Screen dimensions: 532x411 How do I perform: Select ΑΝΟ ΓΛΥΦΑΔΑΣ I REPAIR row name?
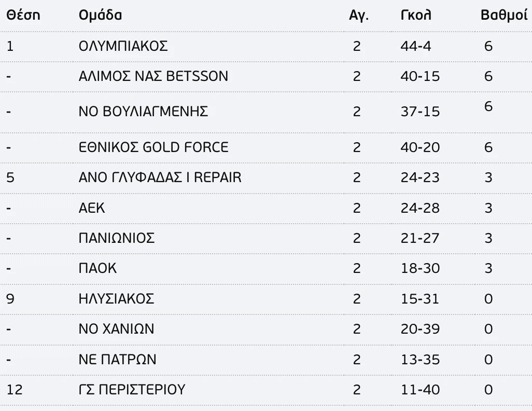coord(160,177)
